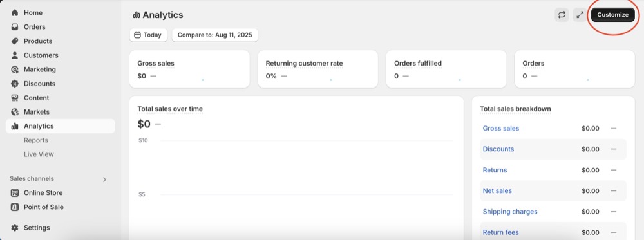The image size is (644, 240).
Task: Open the Discounts breakdown link
Action: coord(498,149)
